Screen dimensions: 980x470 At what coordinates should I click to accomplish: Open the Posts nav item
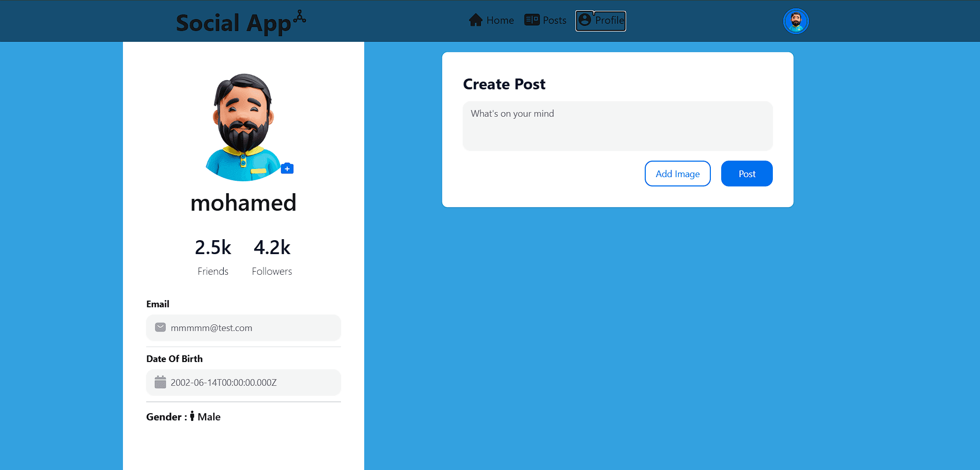(x=546, y=20)
